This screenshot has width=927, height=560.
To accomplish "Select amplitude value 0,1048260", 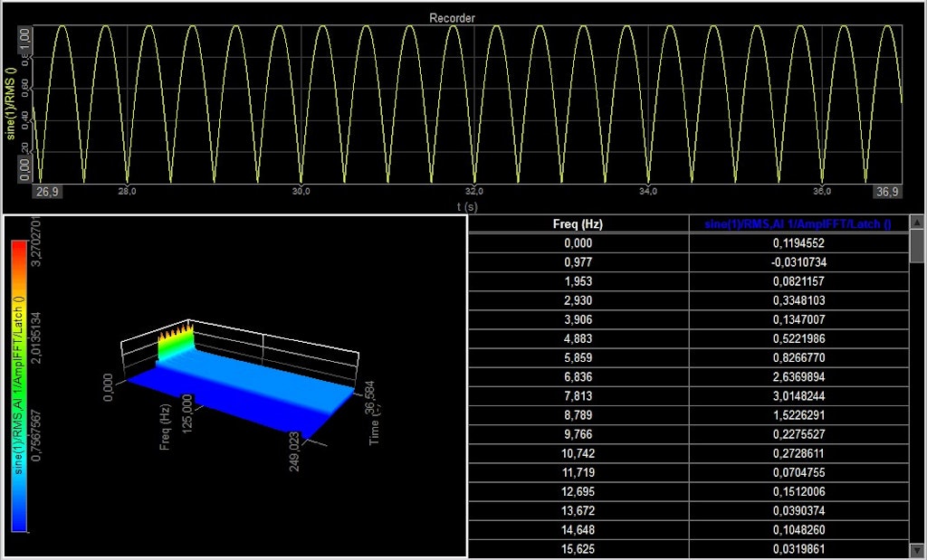I will tap(798, 530).
